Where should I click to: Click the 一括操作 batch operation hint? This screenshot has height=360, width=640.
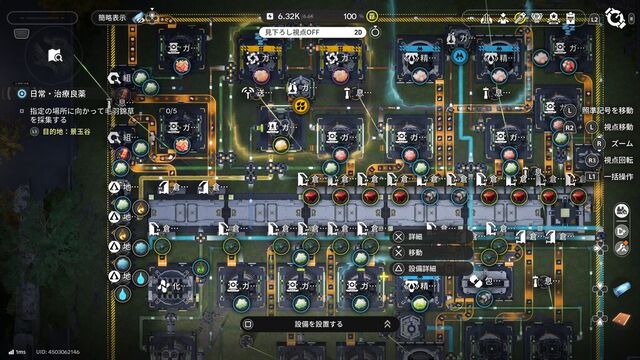pos(618,176)
